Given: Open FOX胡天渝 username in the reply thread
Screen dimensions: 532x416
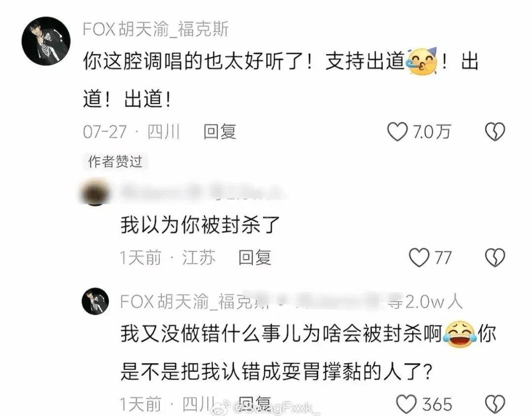Looking at the screenshot, I should (x=194, y=301).
